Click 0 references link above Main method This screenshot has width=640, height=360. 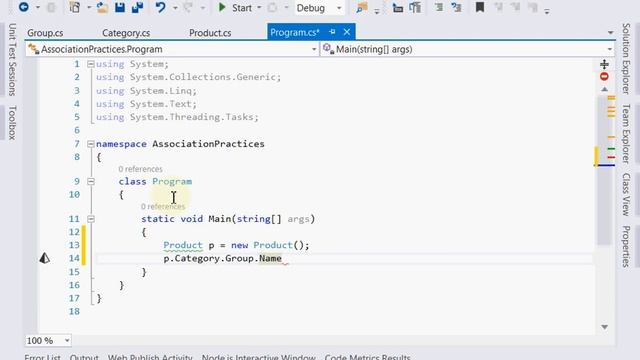click(x=163, y=207)
